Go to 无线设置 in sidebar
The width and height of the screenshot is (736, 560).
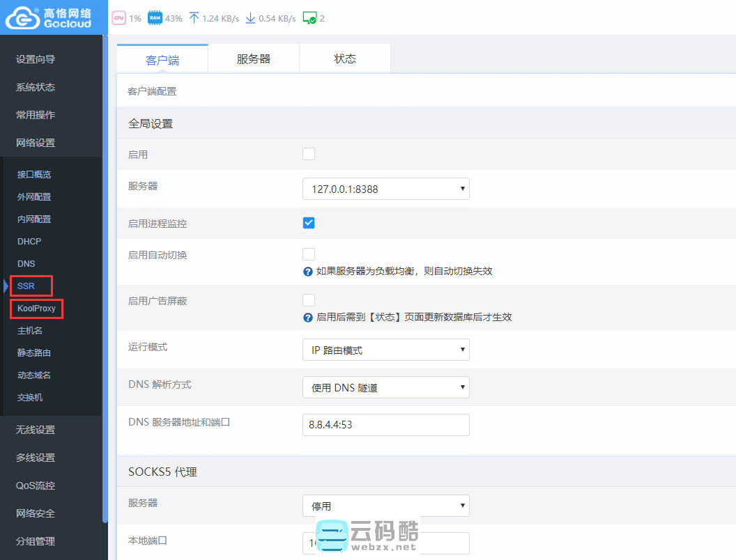point(36,430)
